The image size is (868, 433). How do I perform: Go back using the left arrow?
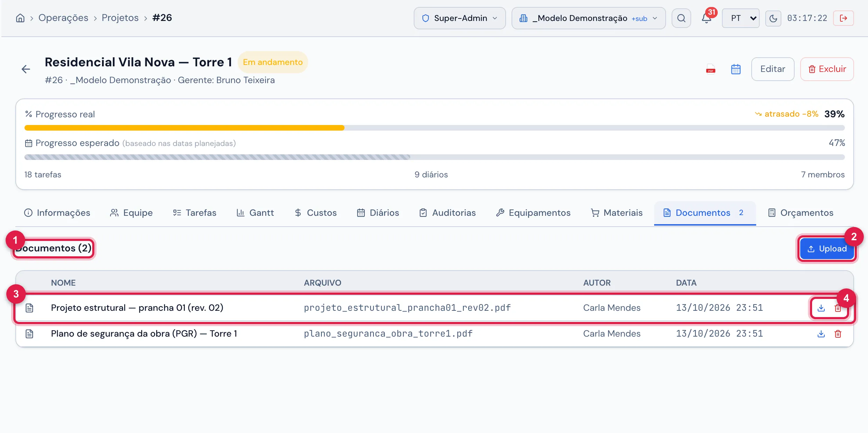26,69
